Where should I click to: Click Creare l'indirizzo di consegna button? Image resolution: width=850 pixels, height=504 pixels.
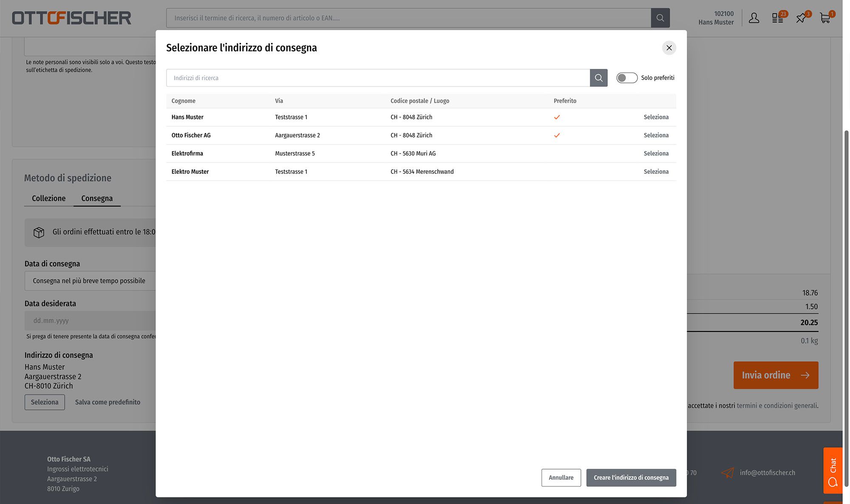[631, 478]
